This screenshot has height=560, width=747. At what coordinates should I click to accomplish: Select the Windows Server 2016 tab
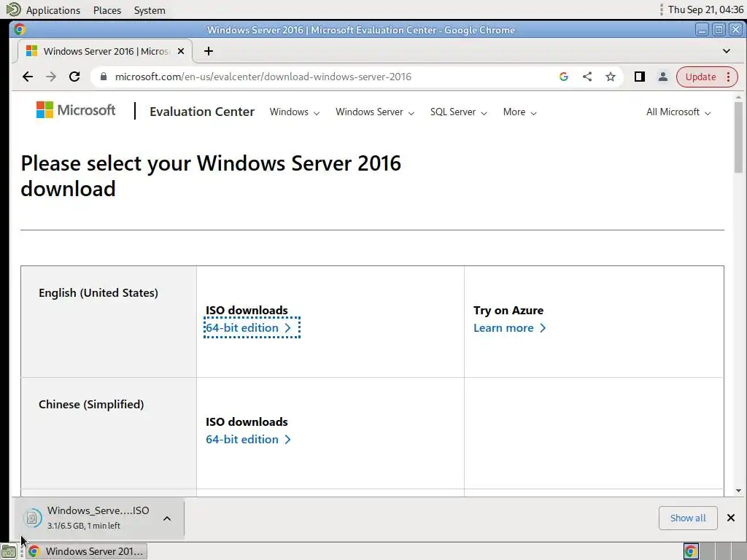pos(105,51)
